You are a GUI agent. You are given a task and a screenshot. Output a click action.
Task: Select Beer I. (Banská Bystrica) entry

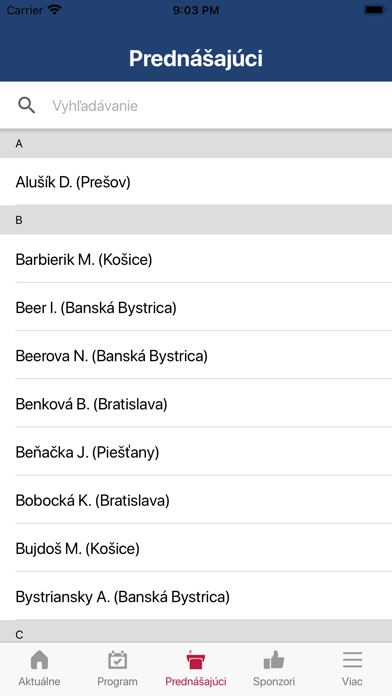coord(196,307)
